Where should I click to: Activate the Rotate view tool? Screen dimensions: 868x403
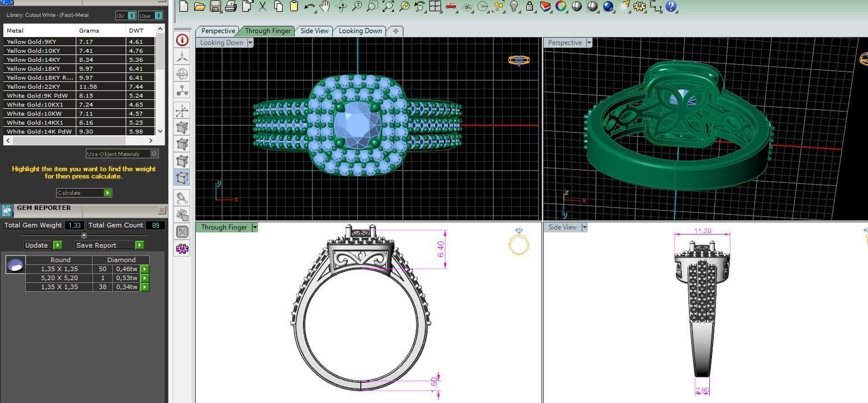[x=341, y=7]
